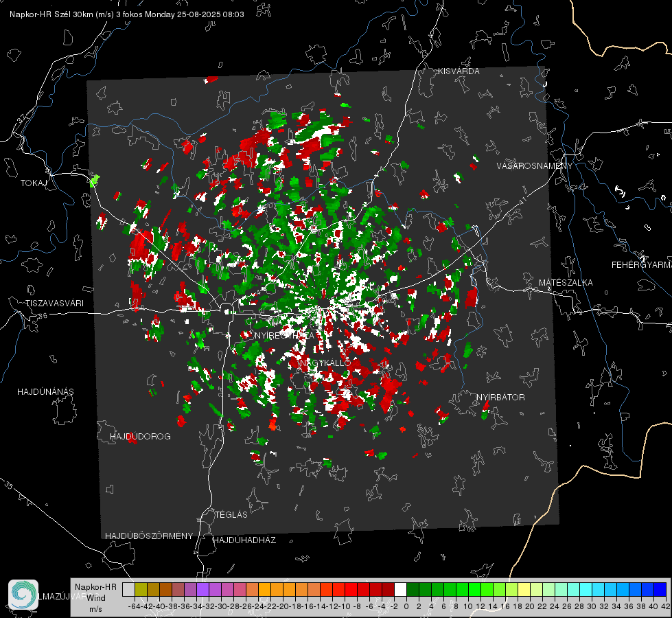Click the -10 legend value
This screenshot has height=618, width=672.
[345, 606]
